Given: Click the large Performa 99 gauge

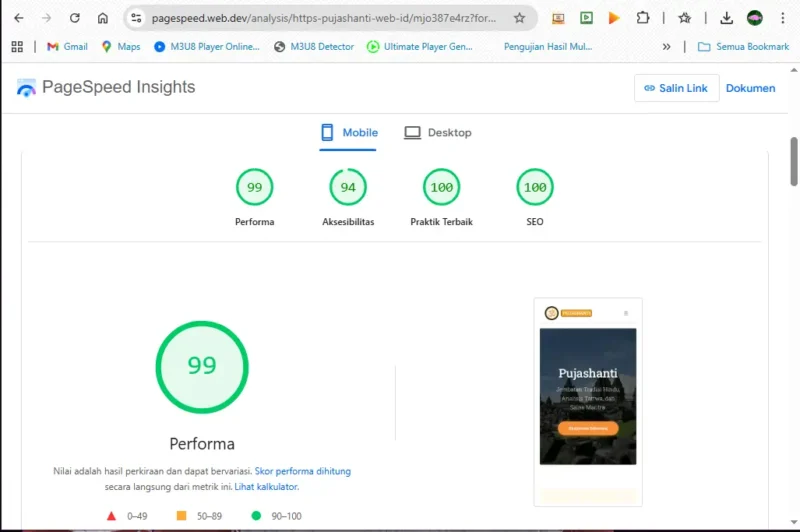Looking at the screenshot, I should click(202, 367).
